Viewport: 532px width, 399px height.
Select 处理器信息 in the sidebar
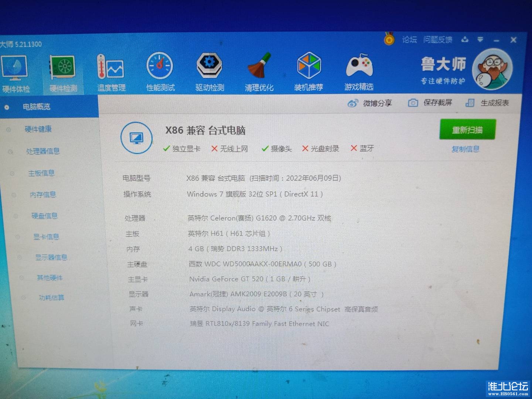[42, 151]
